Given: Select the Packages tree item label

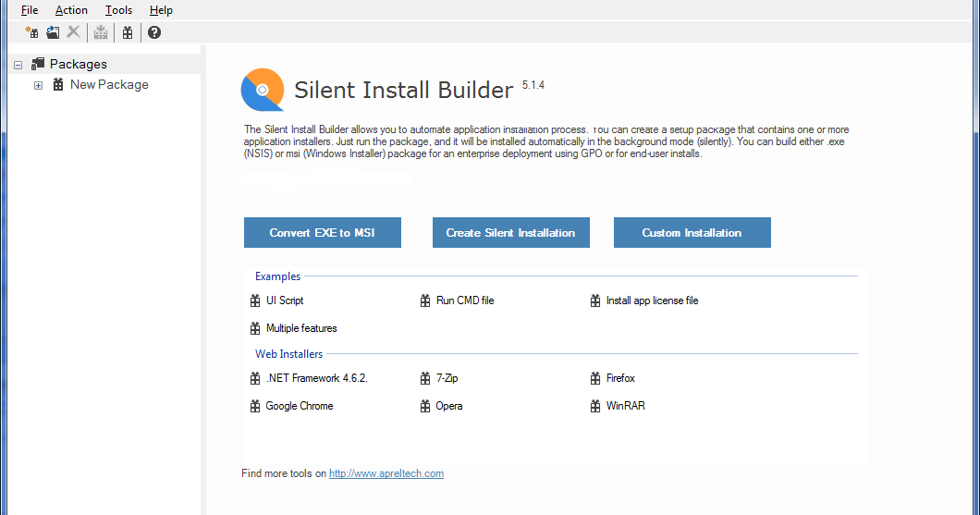Looking at the screenshot, I should [x=79, y=64].
